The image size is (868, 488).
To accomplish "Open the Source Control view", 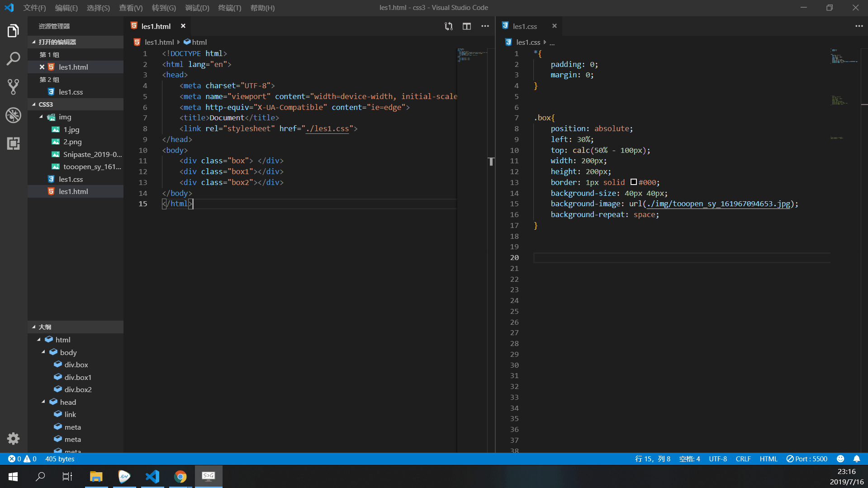I will pos(13,86).
